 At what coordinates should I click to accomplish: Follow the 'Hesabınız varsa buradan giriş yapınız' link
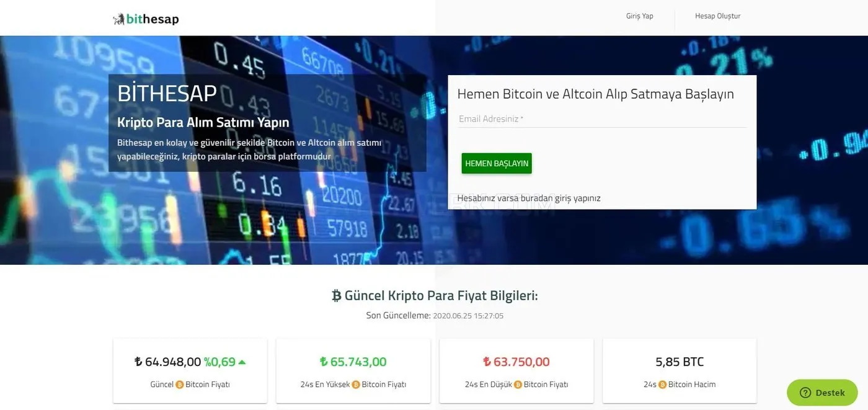pos(529,198)
